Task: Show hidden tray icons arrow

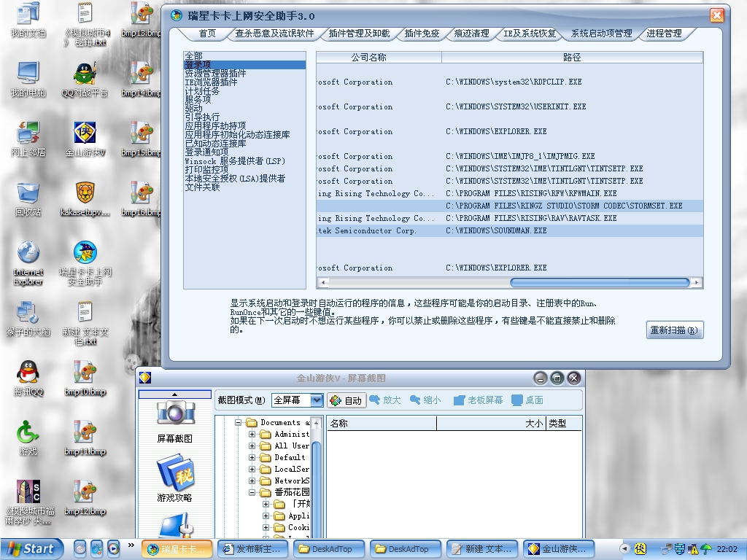Action: tap(624, 548)
